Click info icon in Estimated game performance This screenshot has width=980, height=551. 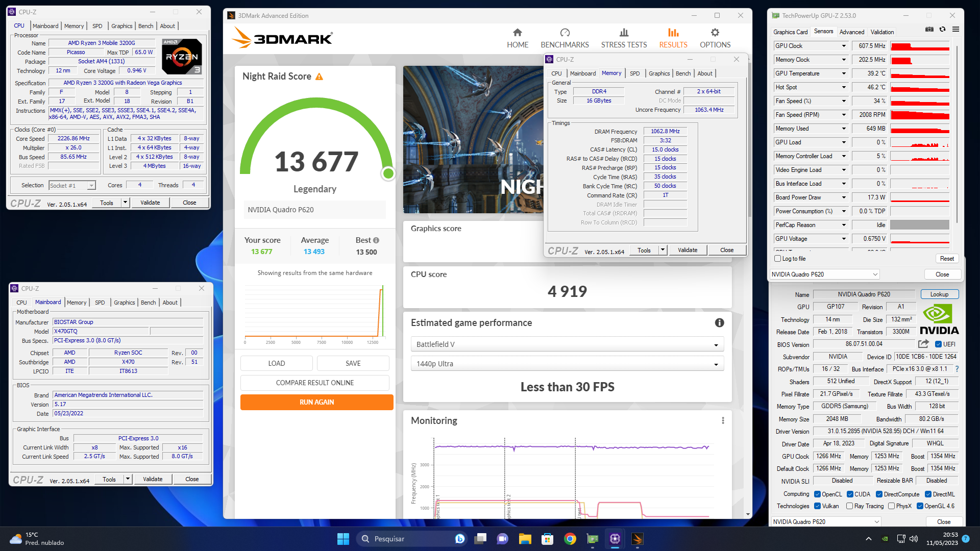719,323
